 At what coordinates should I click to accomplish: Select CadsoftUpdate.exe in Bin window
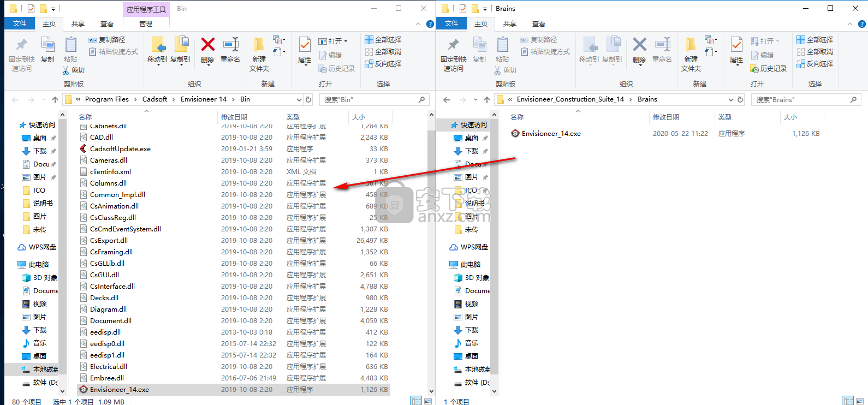(x=120, y=148)
